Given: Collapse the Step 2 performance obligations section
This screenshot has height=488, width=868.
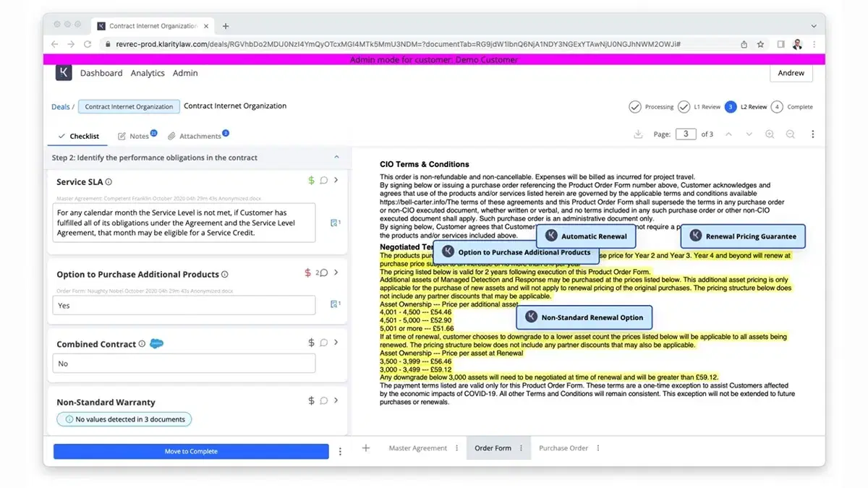Looking at the screenshot, I should pyautogui.click(x=336, y=157).
